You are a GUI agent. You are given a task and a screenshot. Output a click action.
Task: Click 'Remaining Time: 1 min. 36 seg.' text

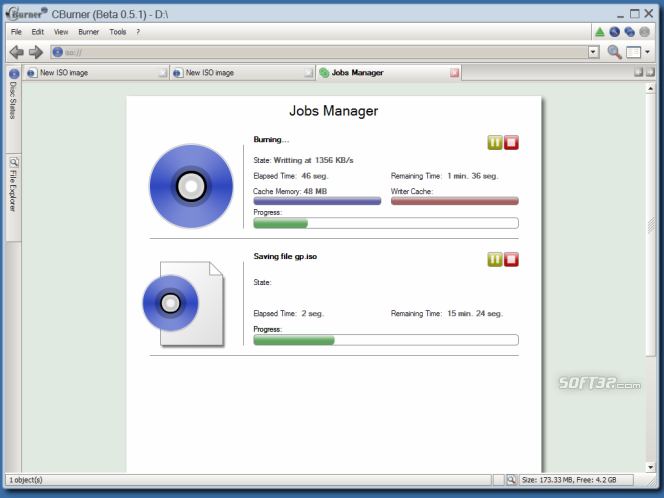pos(445,176)
